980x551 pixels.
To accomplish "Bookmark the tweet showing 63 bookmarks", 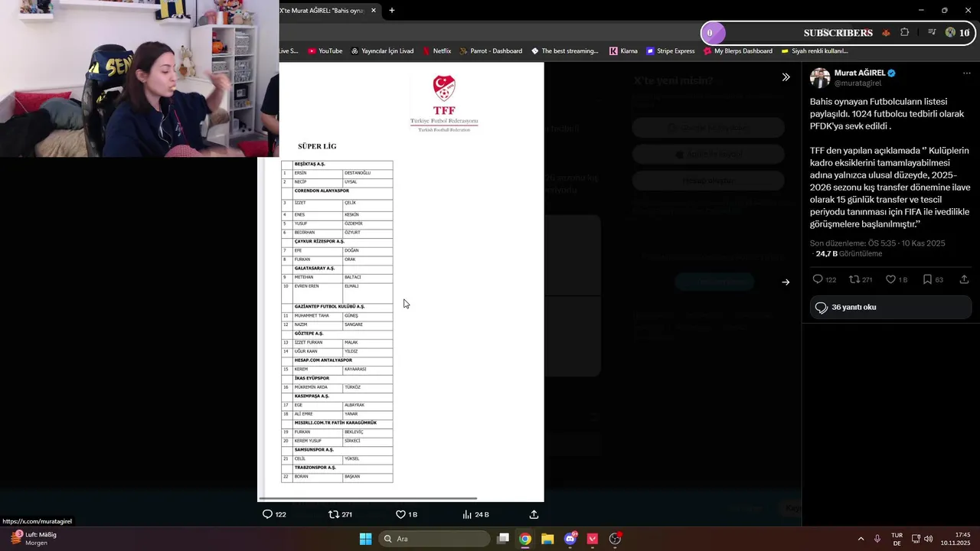I will point(927,279).
